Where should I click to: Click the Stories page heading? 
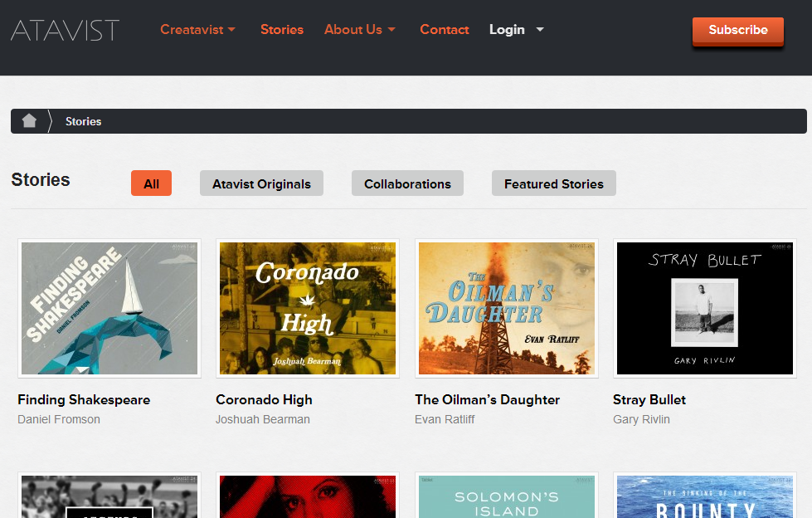pos(41,180)
